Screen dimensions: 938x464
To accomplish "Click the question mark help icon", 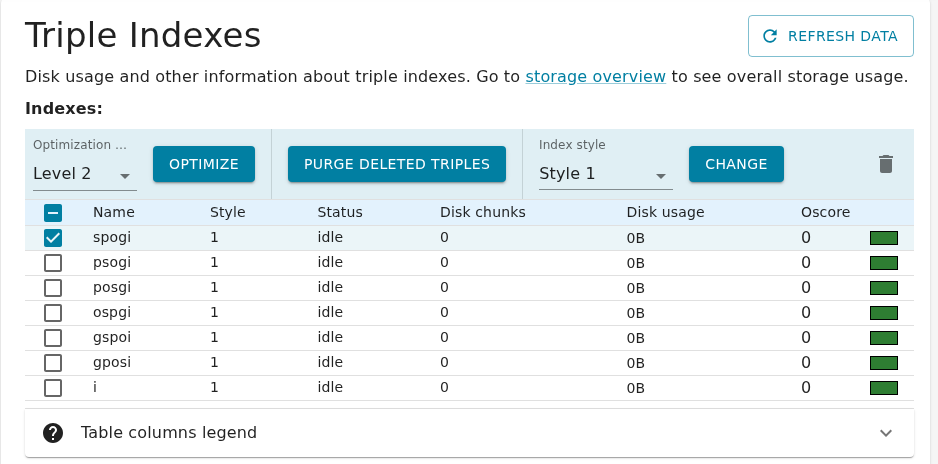I will 53,432.
